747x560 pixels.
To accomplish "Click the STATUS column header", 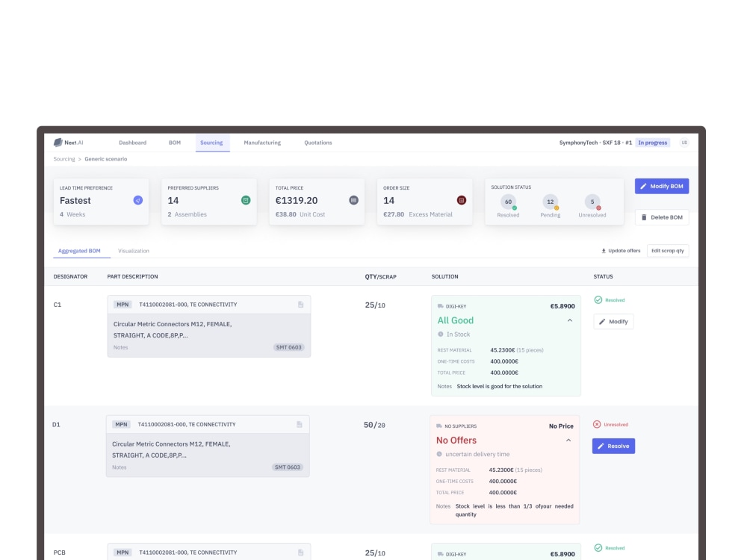I will point(603,277).
